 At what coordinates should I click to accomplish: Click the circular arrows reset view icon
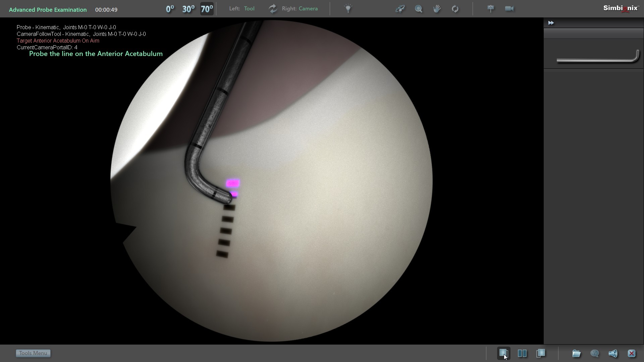pyautogui.click(x=455, y=9)
